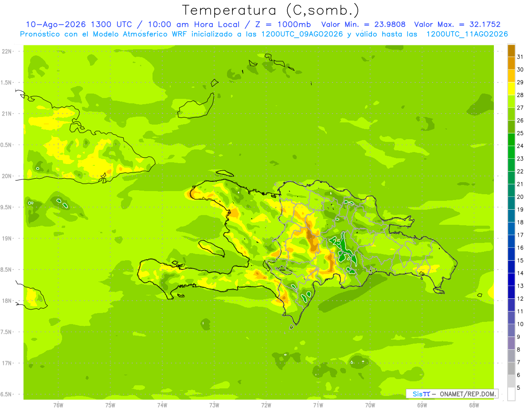Click the 'Valor Max. = 32.1752' value

point(457,24)
